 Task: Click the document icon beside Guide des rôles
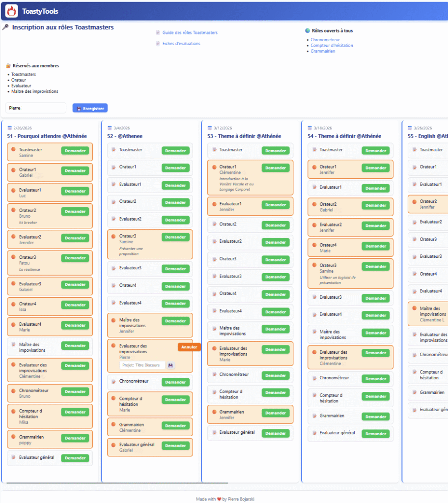(x=158, y=33)
